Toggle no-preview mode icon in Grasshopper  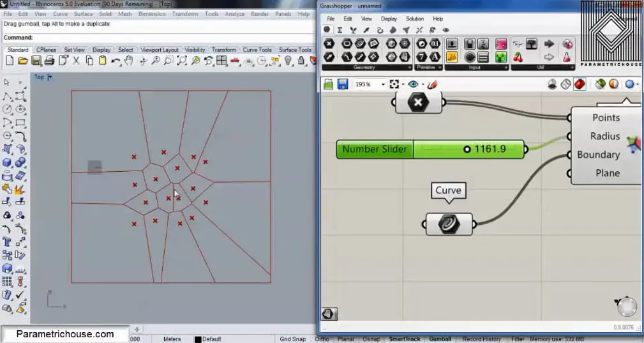pos(552,84)
